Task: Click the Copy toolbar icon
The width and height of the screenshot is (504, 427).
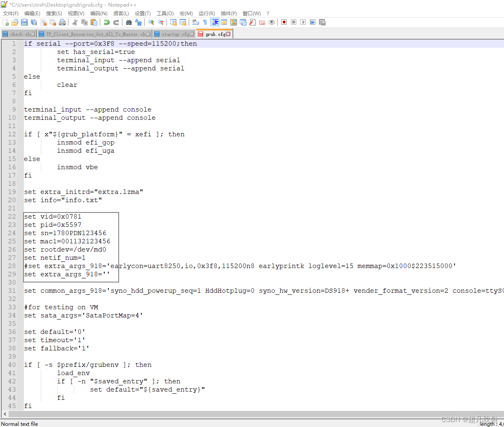Action: 84,22
